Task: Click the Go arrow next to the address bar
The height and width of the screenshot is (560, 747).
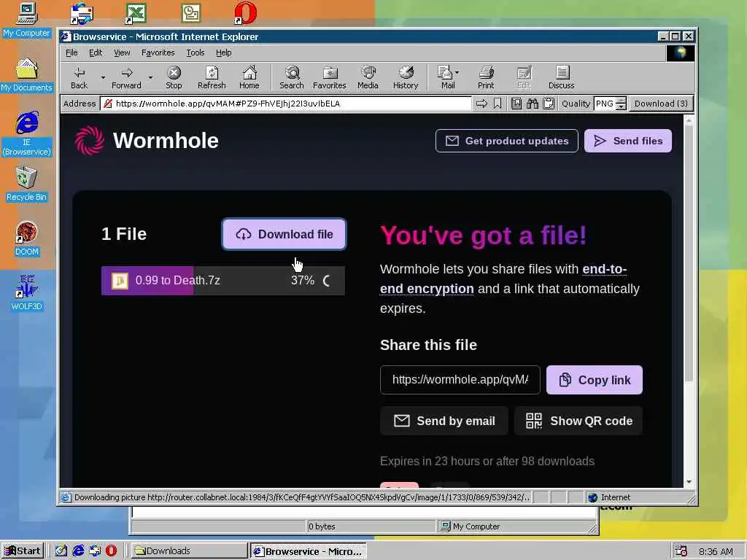Action: tap(481, 104)
